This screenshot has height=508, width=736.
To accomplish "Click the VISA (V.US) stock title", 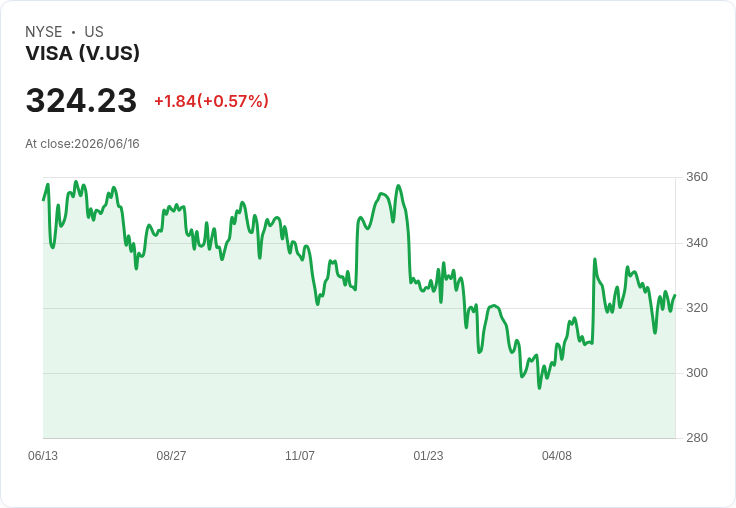I will click(83, 53).
